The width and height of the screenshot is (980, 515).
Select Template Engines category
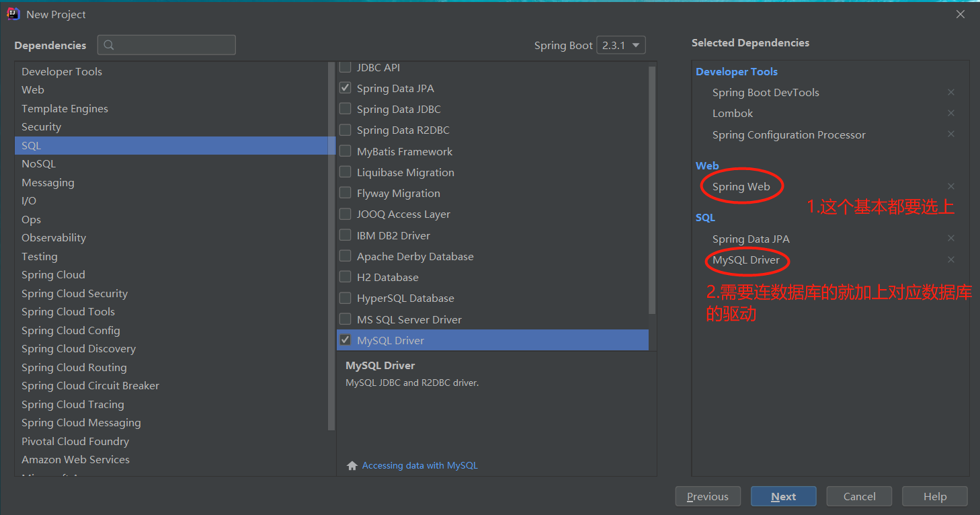point(171,108)
